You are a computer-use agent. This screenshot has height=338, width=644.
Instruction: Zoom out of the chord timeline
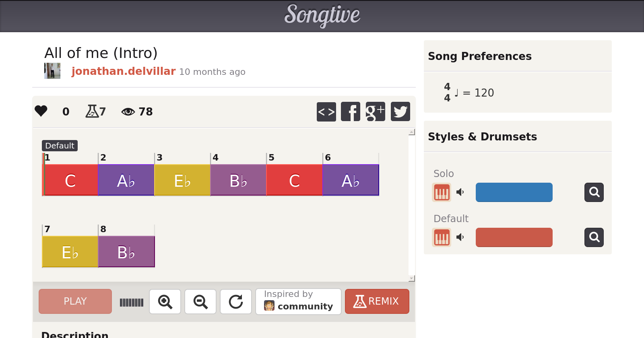(x=200, y=301)
